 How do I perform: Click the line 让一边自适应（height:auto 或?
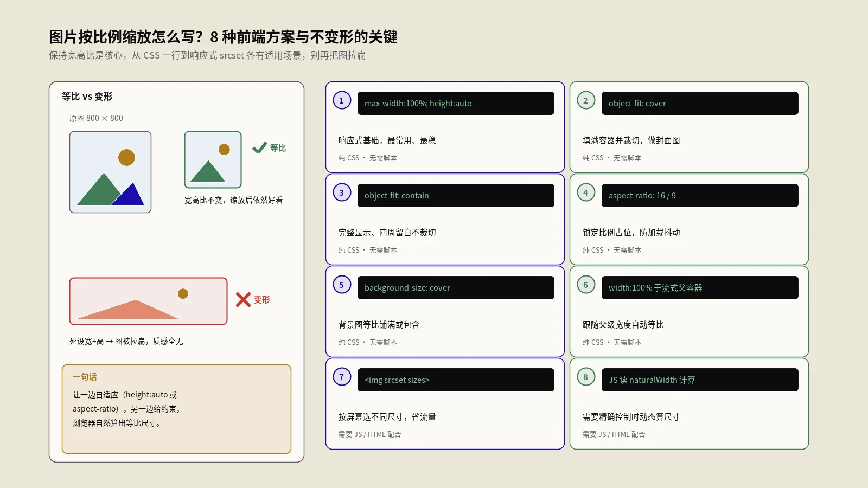pyautogui.click(x=125, y=395)
